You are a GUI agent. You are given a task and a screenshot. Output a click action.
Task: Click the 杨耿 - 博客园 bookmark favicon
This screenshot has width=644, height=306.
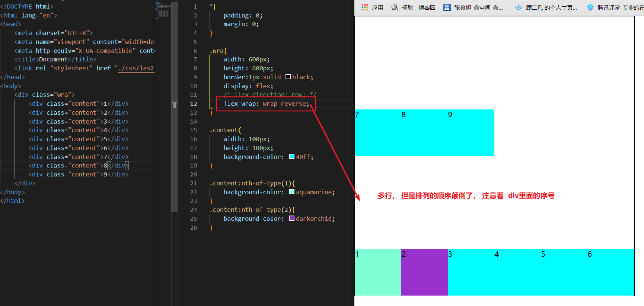coord(395,7)
